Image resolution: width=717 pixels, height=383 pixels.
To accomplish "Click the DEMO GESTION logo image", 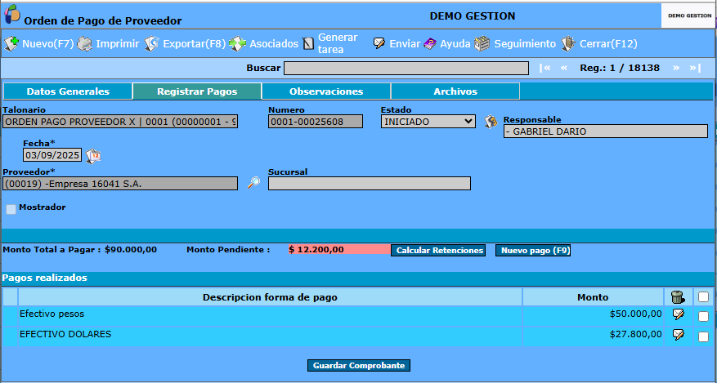I will [x=689, y=16].
